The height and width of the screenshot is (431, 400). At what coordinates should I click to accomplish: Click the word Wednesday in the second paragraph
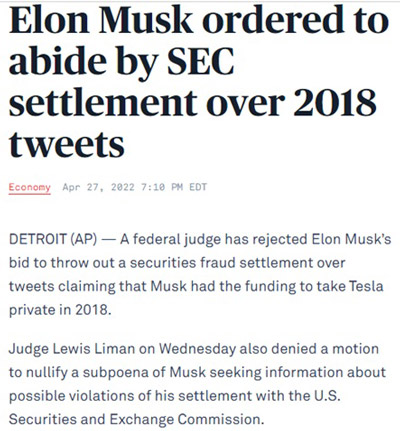(x=197, y=349)
